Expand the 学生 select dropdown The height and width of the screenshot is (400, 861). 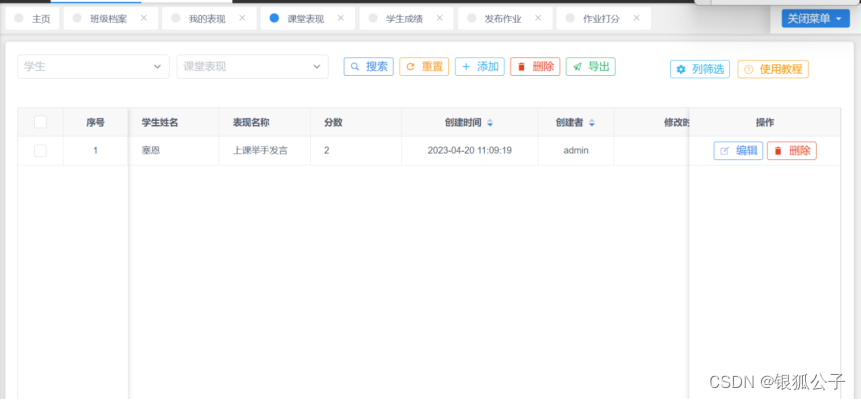pos(93,66)
